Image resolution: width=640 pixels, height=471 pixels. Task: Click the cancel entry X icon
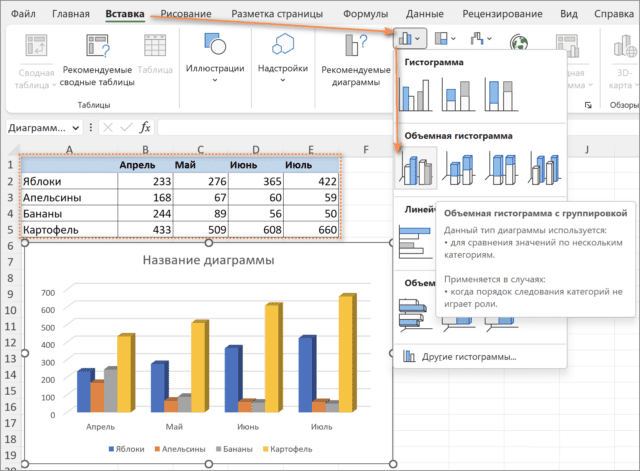(x=108, y=128)
